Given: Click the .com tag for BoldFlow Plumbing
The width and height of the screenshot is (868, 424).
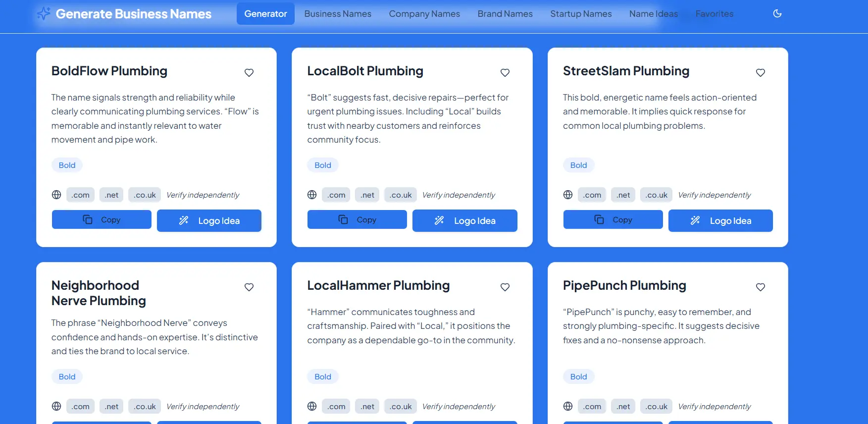Looking at the screenshot, I should click(x=80, y=195).
